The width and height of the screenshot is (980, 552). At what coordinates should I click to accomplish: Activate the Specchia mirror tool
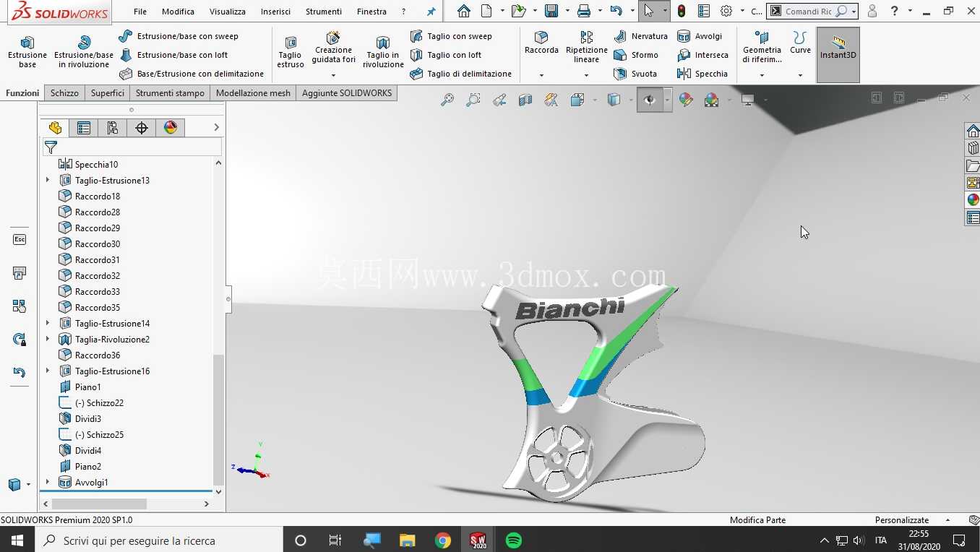(702, 74)
